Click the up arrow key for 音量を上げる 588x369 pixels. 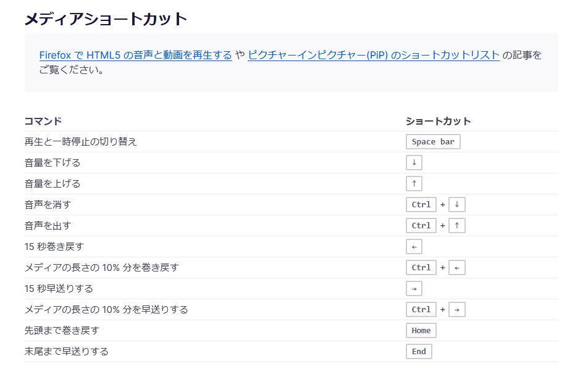tap(414, 184)
